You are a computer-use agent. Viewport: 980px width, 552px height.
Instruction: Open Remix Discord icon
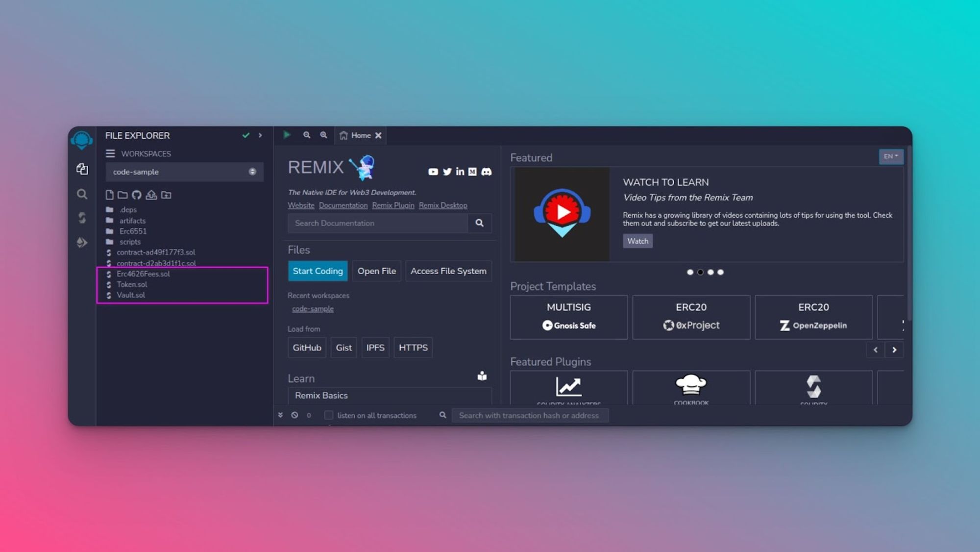pyautogui.click(x=486, y=172)
